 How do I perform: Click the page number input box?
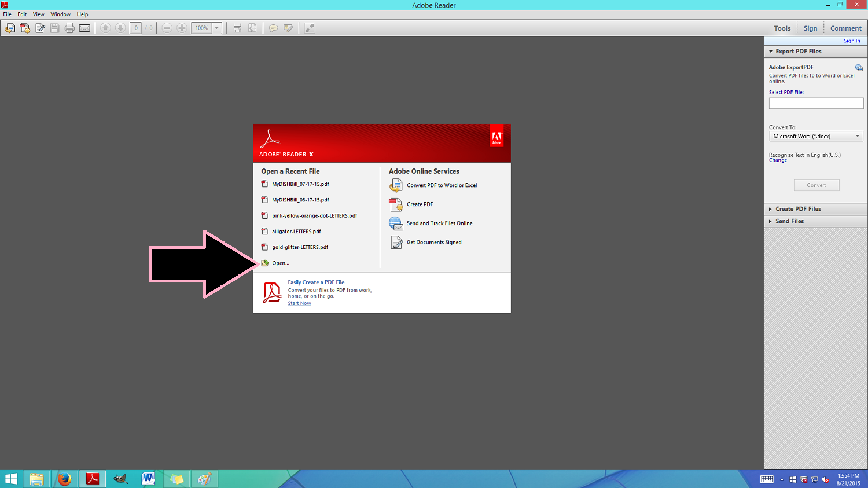tap(135, 28)
